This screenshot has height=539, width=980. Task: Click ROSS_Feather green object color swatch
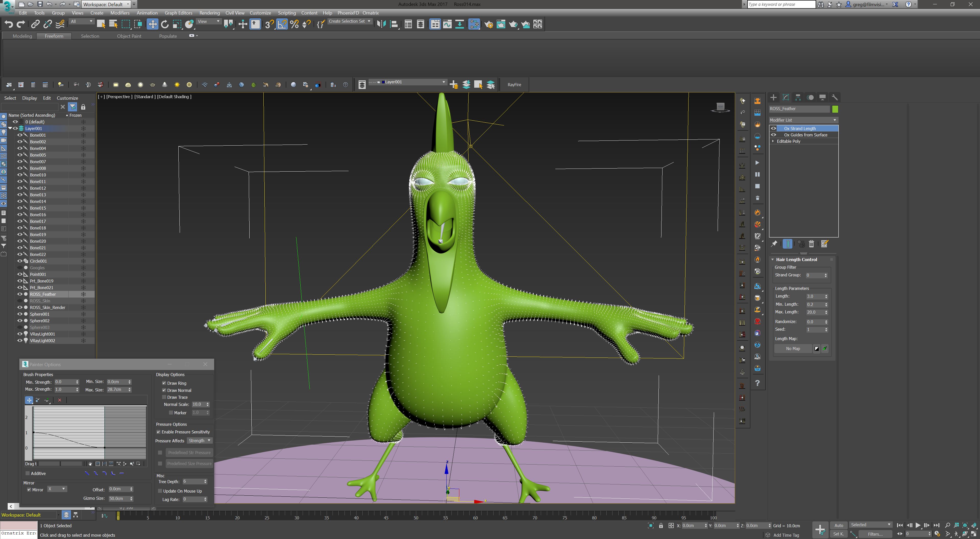pos(835,109)
